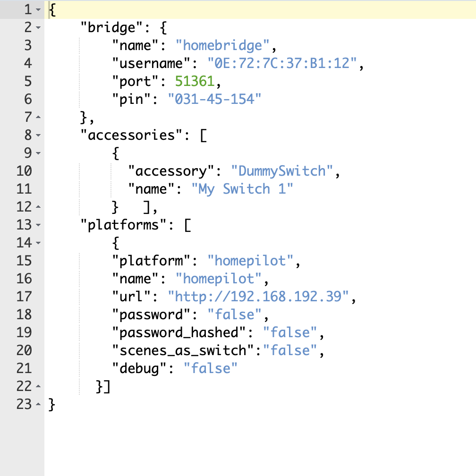476x476 pixels.
Task: Click the "My Switch 1" name value
Action: (242, 189)
